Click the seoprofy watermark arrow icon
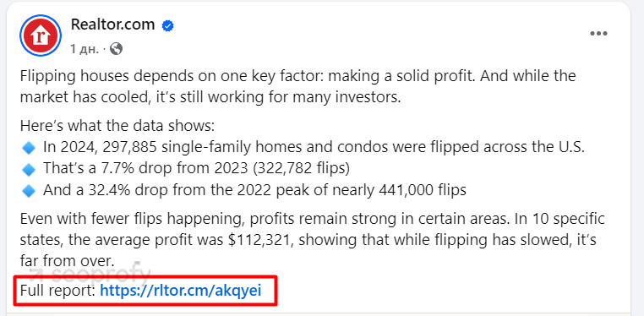Image resolution: width=644 pixels, height=316 pixels. point(39,274)
